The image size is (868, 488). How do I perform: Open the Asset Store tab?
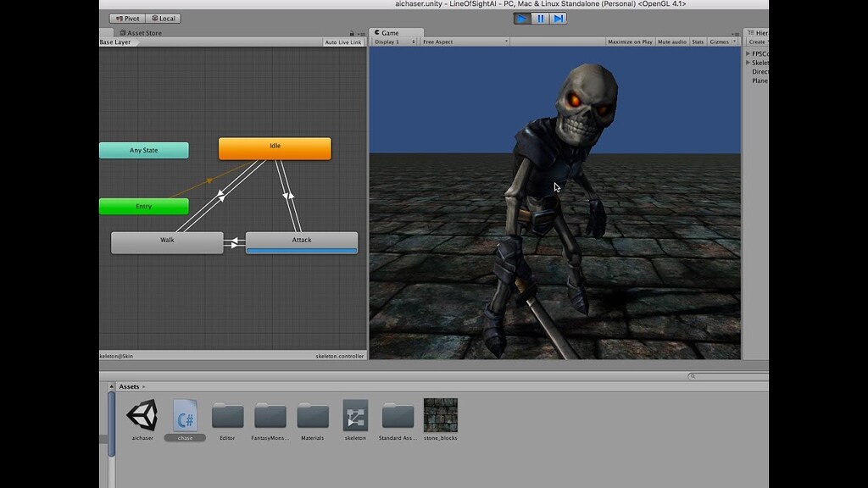click(x=140, y=32)
